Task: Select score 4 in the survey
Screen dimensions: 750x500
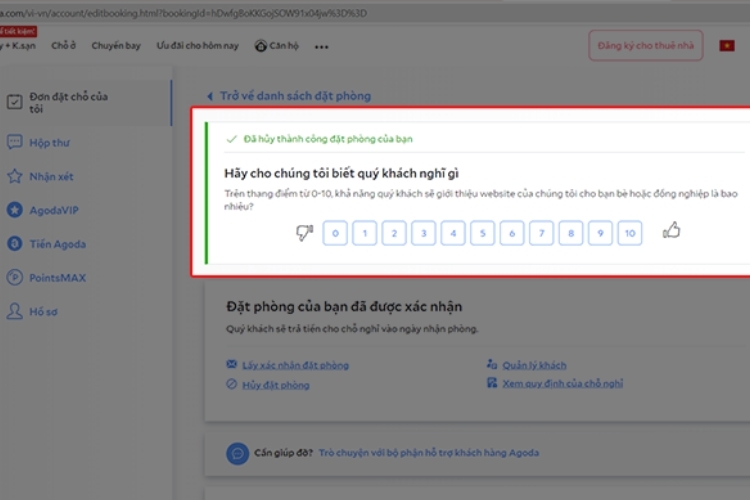Action: point(453,233)
